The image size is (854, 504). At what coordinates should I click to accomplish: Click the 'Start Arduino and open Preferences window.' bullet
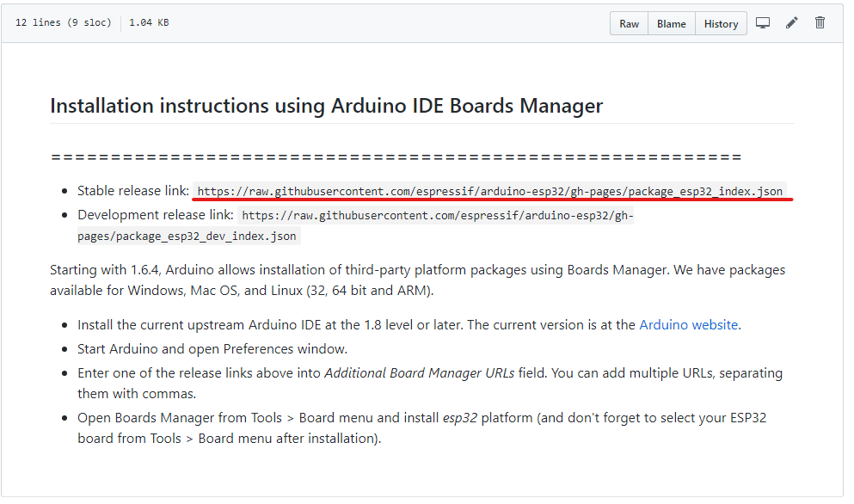(212, 348)
